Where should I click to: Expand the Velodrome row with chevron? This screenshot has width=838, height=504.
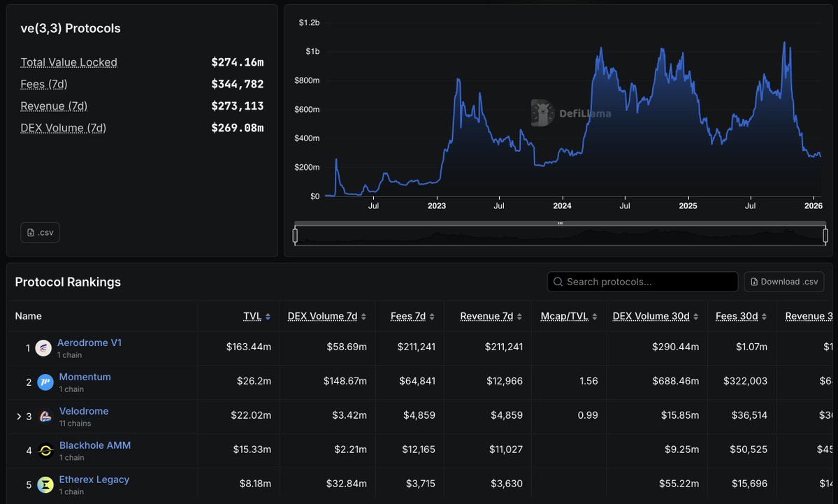[x=18, y=416]
